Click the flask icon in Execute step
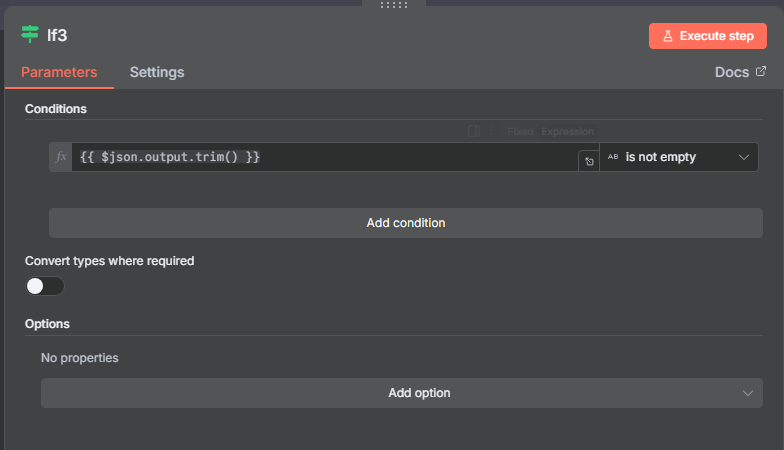Image resolution: width=784 pixels, height=450 pixels. (667, 36)
